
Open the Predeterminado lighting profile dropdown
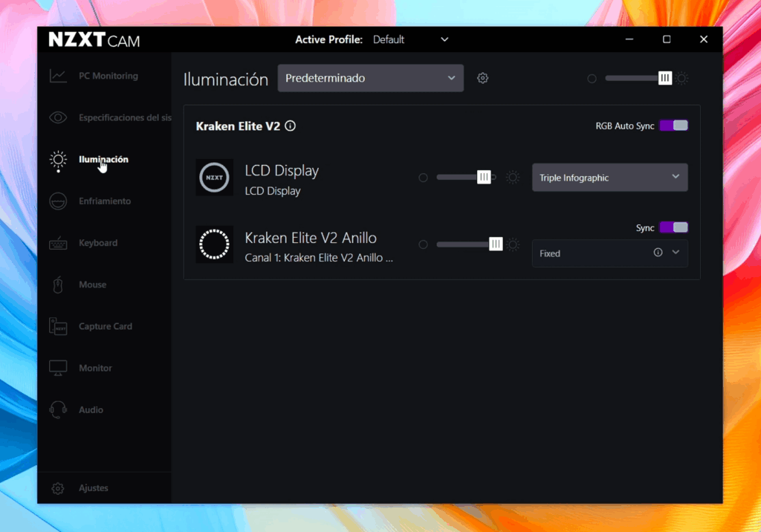coord(370,78)
